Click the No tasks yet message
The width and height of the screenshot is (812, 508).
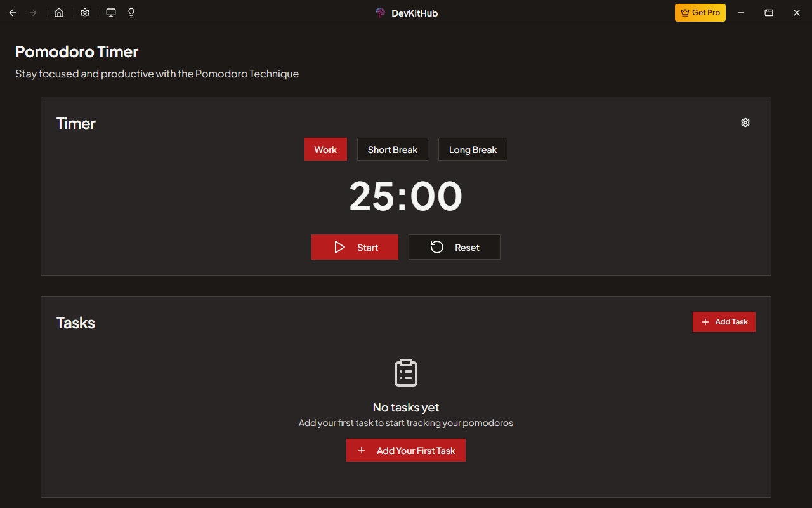[x=406, y=407]
